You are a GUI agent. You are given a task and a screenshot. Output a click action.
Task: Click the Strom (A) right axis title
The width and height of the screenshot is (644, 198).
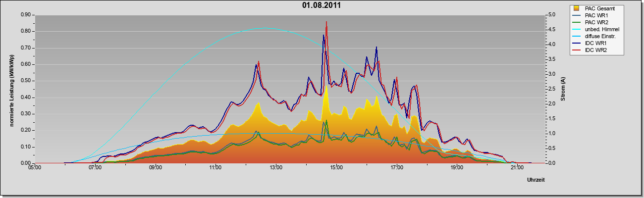click(x=563, y=89)
